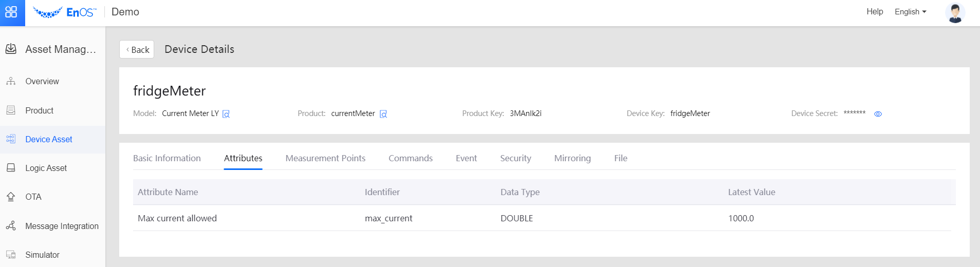Viewport: 980px width, 267px height.
Task: Open the user avatar profile
Action: pyautogui.click(x=954, y=12)
